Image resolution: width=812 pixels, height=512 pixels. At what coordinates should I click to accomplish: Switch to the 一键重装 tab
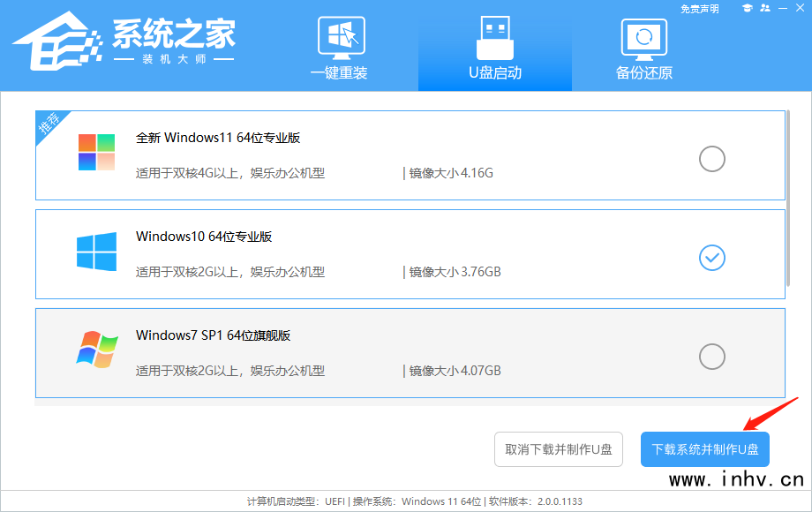(x=340, y=47)
